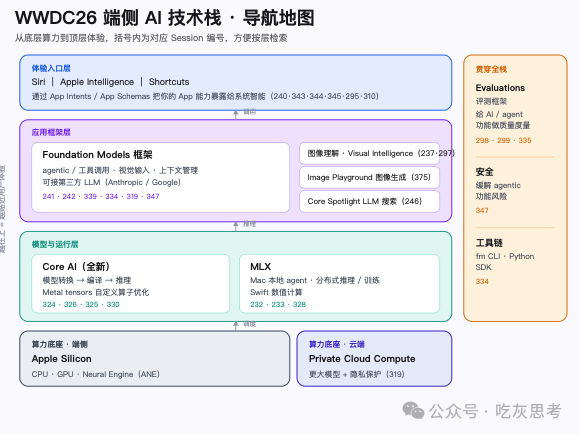Viewport: 580px width, 434px height.
Task: Open the "Foundation Models 框架" card heading
Action: pos(97,155)
